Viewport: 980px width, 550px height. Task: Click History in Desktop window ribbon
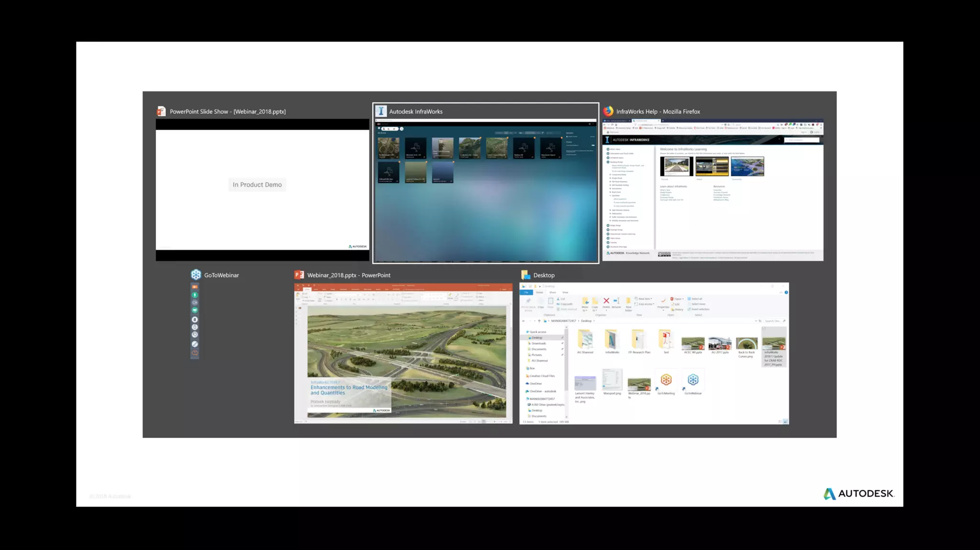coord(677,309)
